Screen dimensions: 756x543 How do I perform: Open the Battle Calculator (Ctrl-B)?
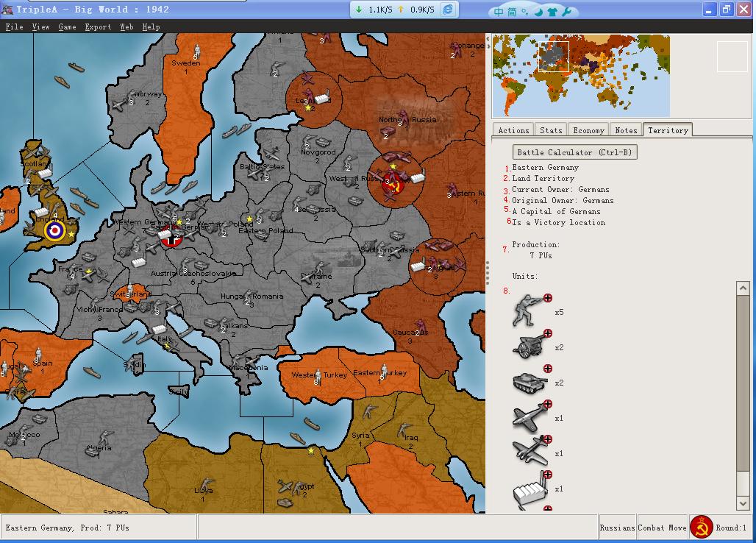tap(574, 152)
